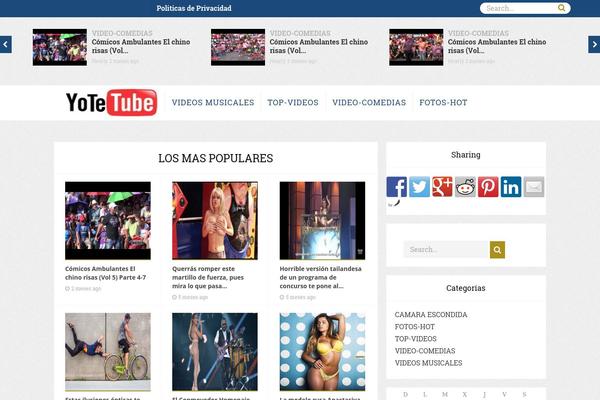Focus the sidebar search field
The width and height of the screenshot is (600, 400).
pos(447,250)
